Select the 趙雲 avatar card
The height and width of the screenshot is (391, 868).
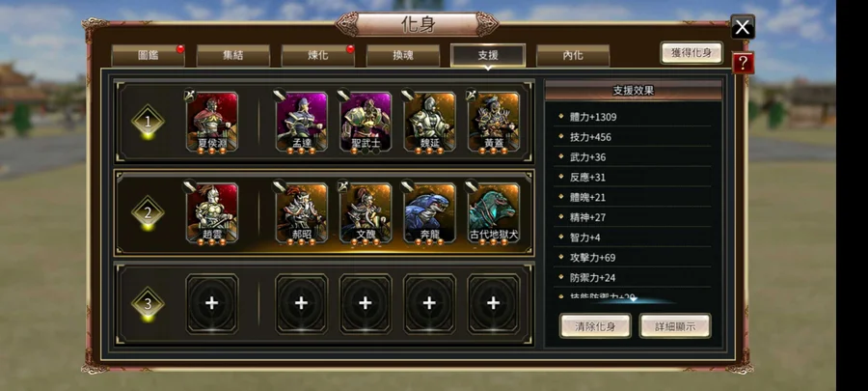click(212, 213)
